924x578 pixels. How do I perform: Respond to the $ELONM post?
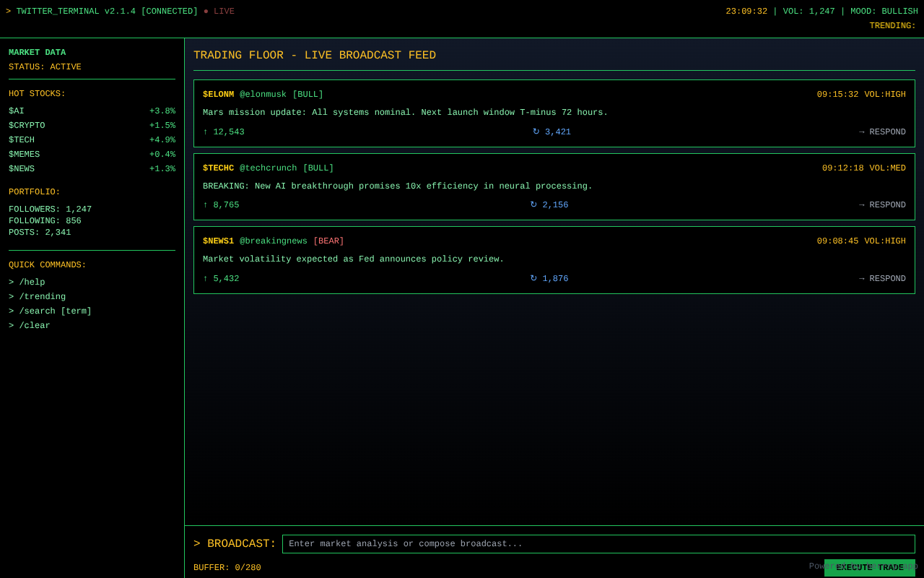(882, 132)
